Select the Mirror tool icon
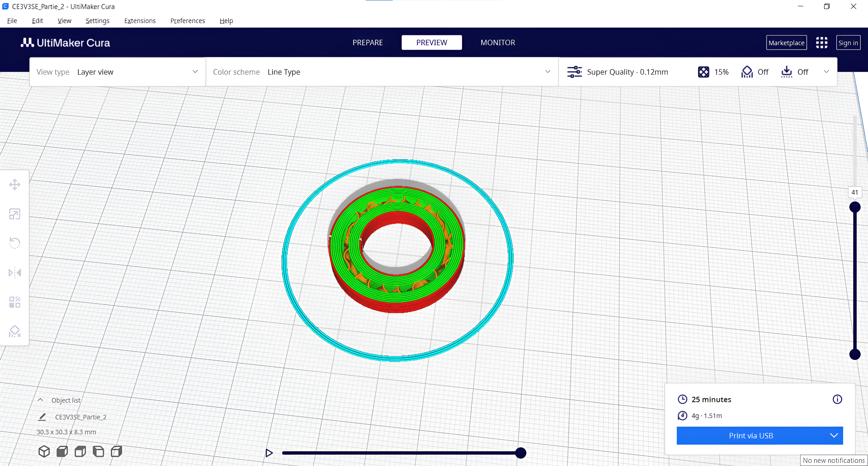868x466 pixels. [x=14, y=272]
